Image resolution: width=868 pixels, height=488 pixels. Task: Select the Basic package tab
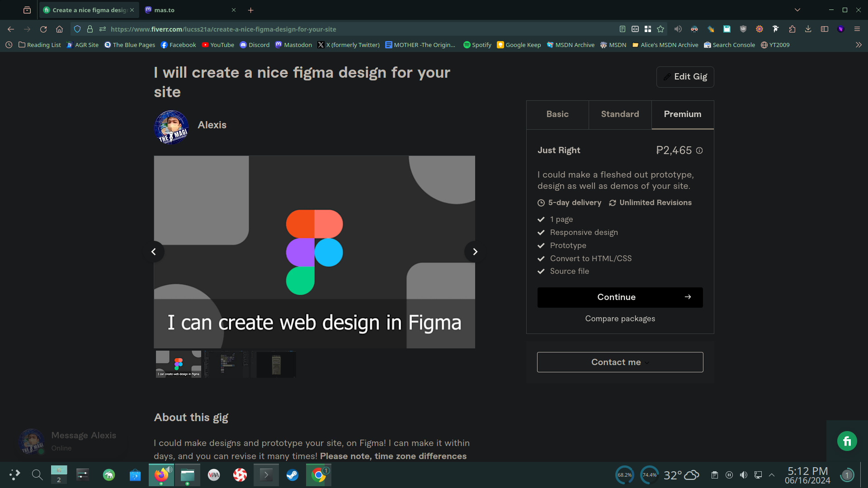click(557, 114)
